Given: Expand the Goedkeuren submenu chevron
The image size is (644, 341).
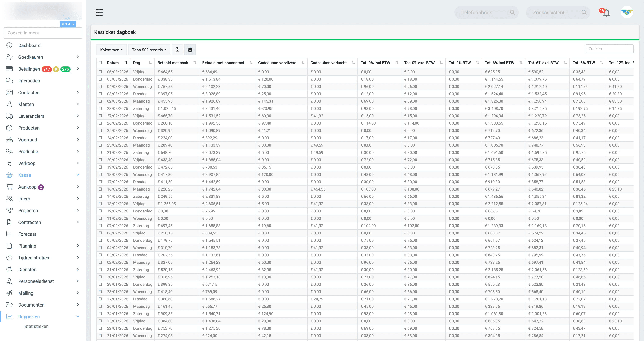Looking at the screenshot, I should pyautogui.click(x=78, y=57).
